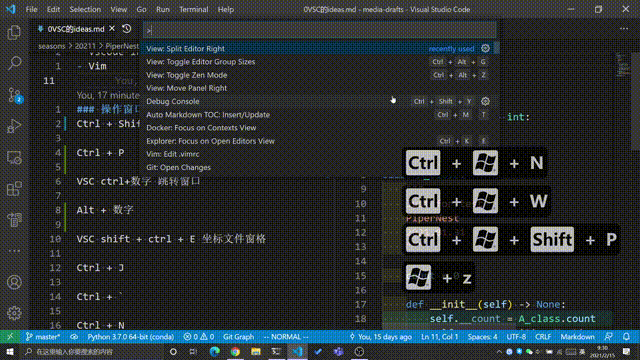Open the Manage gear in activity bar
This screenshot has height=360, width=640.
[x=14, y=313]
